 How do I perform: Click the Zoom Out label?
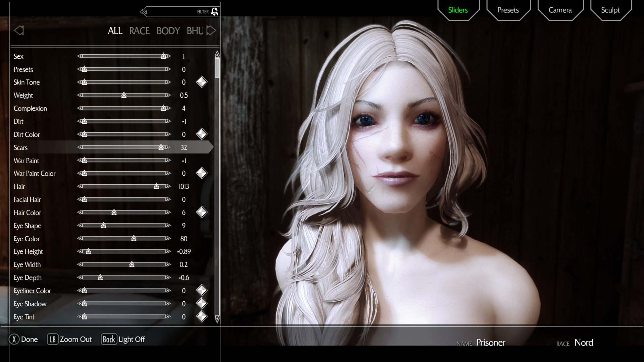[x=76, y=339]
